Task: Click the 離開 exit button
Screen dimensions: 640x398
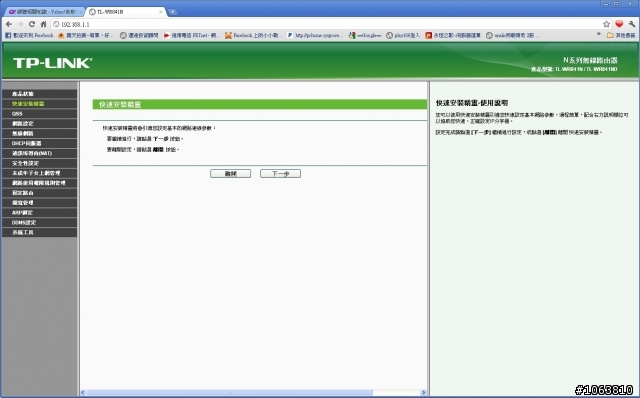Action: click(231, 174)
